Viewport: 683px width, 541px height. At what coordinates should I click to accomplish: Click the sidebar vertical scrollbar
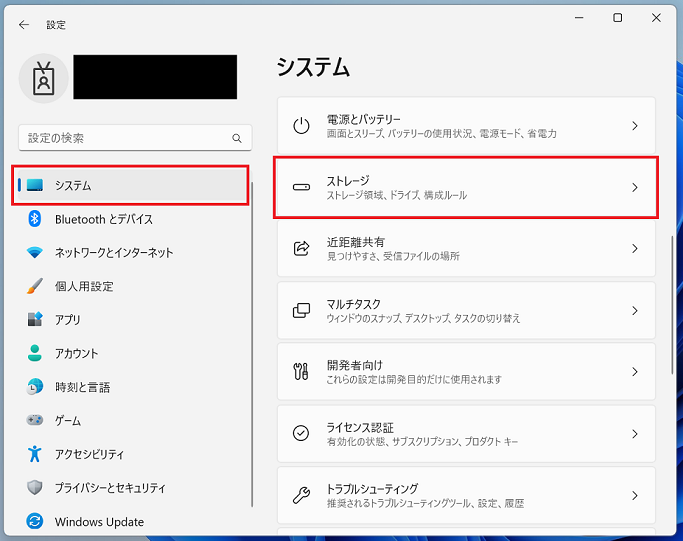[252, 344]
